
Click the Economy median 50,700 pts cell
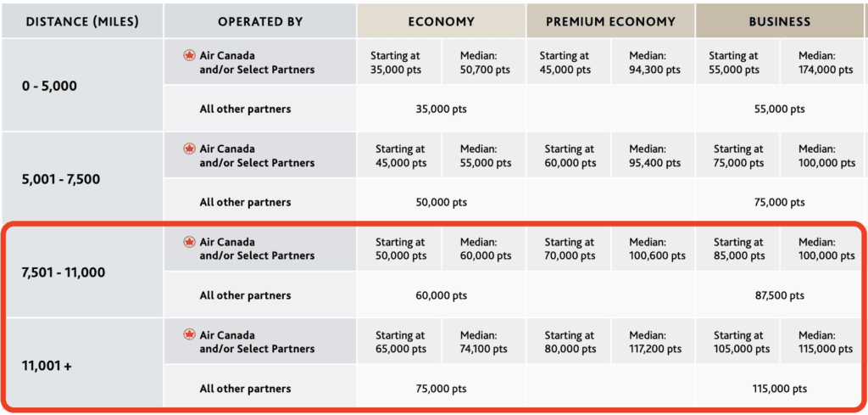coord(483,63)
